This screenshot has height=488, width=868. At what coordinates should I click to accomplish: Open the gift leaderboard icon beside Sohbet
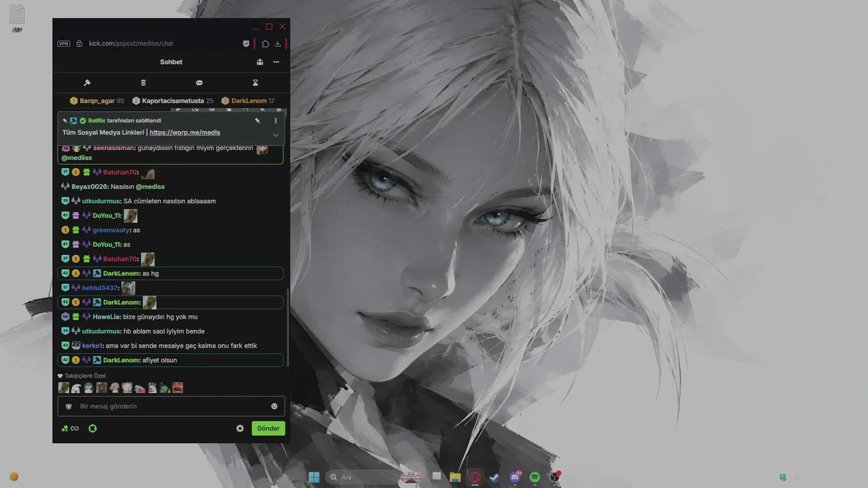pyautogui.click(x=260, y=62)
